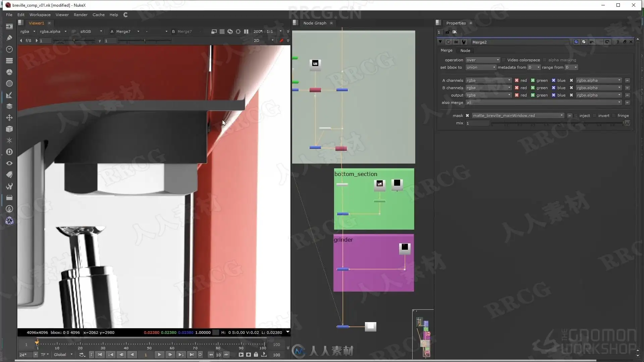Enable the invert mask checkbox
This screenshot has height=362, width=644.
click(595, 116)
